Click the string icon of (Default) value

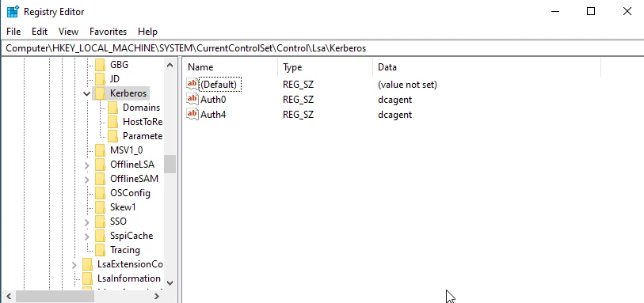click(x=192, y=84)
